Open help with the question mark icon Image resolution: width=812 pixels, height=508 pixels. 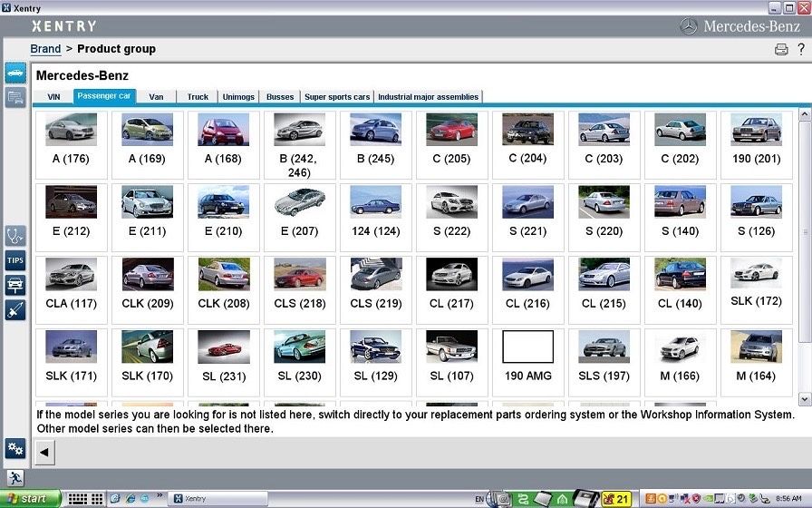[x=801, y=49]
